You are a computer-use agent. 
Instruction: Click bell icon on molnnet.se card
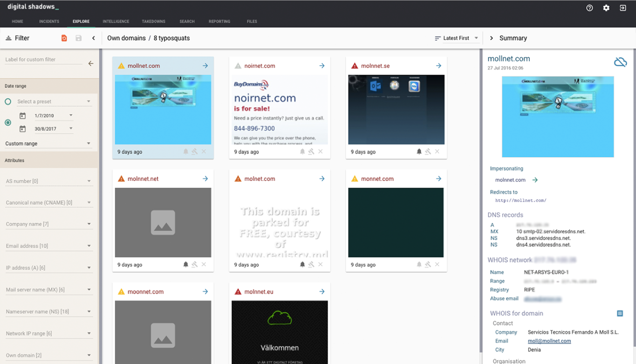tap(419, 152)
